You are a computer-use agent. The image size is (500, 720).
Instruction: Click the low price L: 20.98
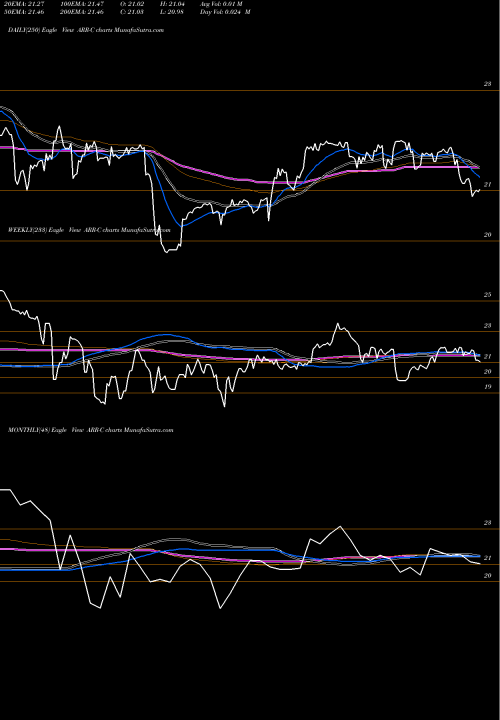coord(174,12)
